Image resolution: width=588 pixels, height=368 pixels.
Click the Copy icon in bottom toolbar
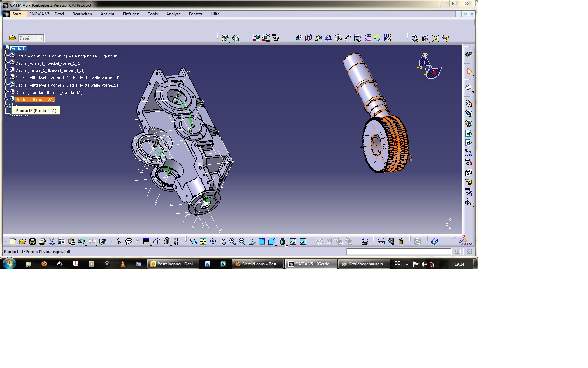62,241
